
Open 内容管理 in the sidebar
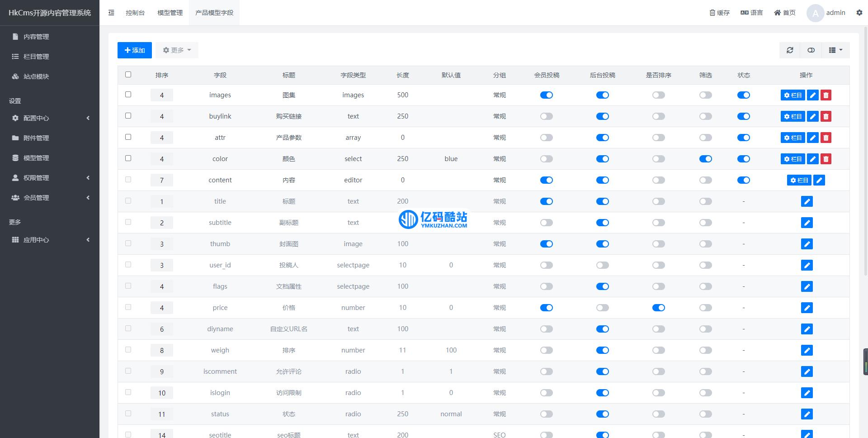50,37
